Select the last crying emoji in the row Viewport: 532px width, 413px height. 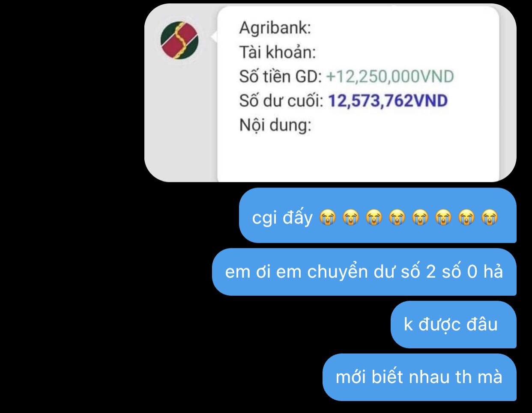click(x=489, y=218)
